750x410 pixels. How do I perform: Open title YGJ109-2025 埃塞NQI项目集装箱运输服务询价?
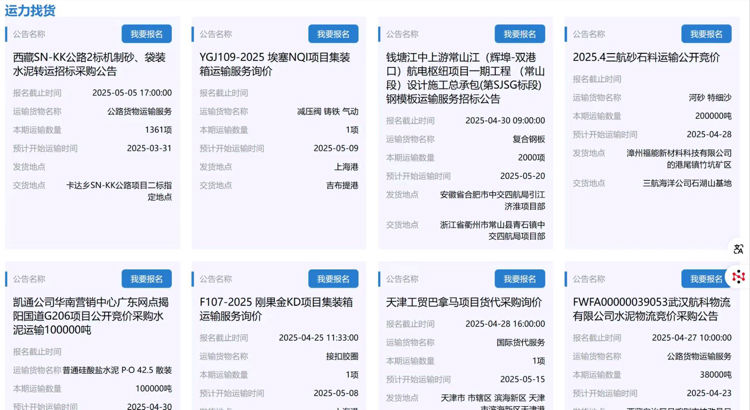275,64
